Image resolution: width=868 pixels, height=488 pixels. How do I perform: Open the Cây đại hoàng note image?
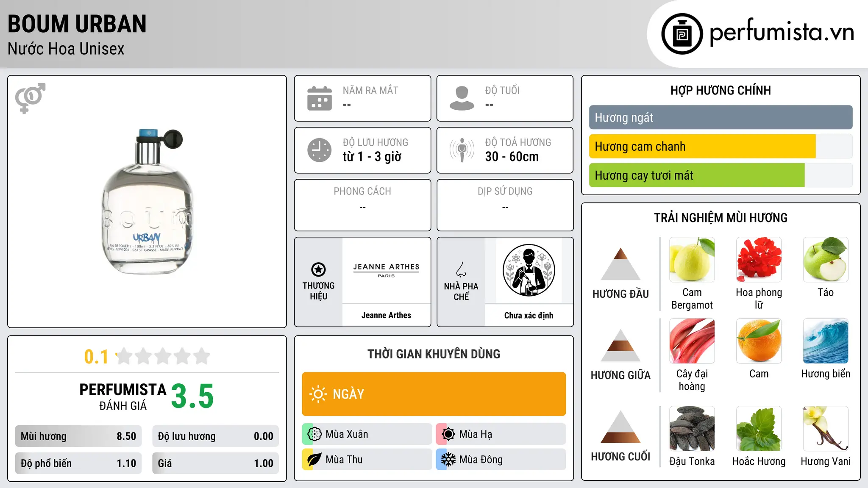tap(692, 341)
